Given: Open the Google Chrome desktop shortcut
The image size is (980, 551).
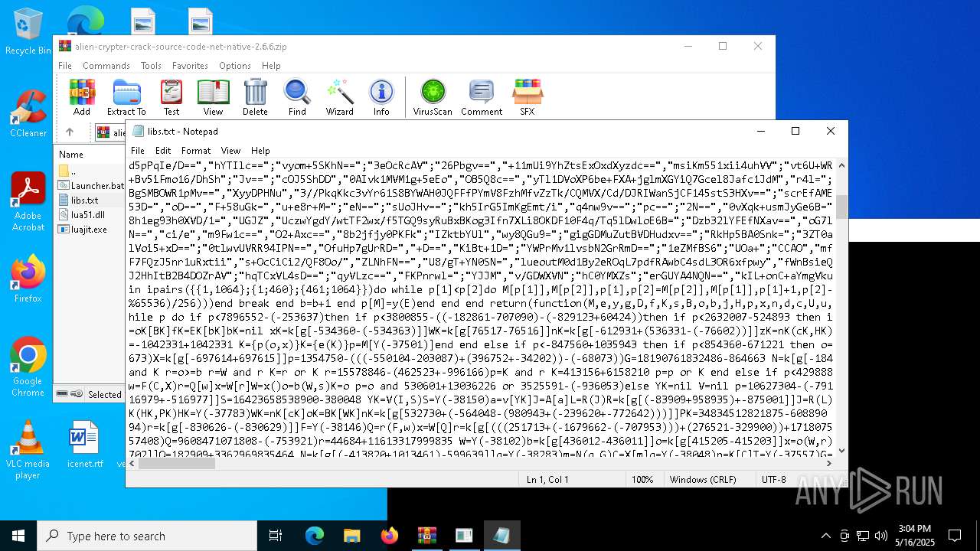Looking at the screenshot, I should (28, 367).
